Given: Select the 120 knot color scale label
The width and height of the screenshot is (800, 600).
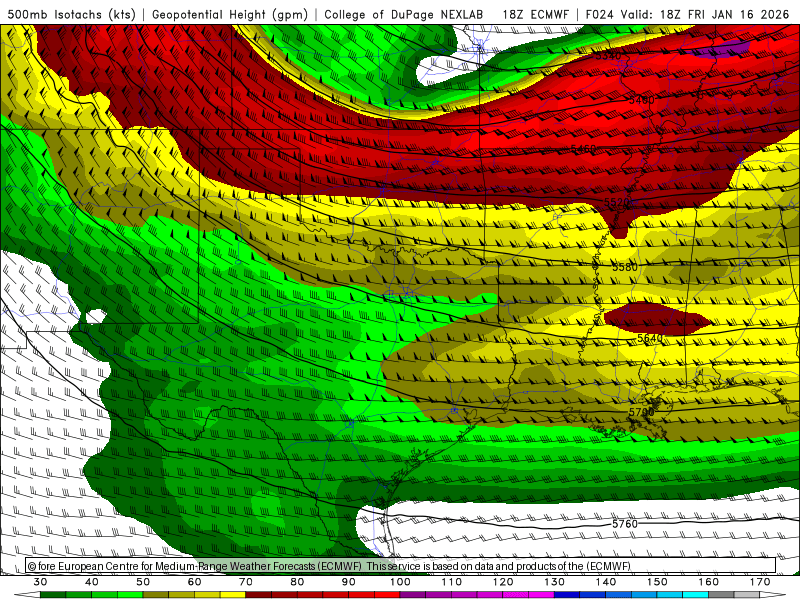Looking at the screenshot, I should point(503,582).
